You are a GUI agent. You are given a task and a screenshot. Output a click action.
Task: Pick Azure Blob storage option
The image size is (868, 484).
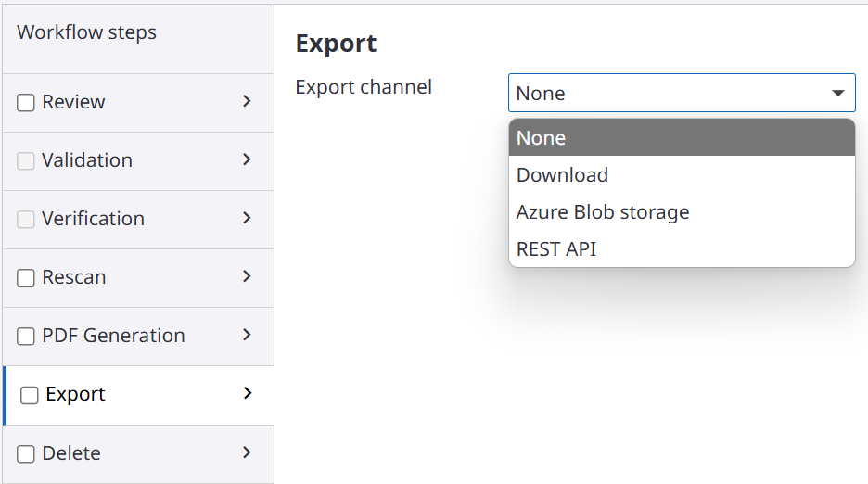coord(682,212)
